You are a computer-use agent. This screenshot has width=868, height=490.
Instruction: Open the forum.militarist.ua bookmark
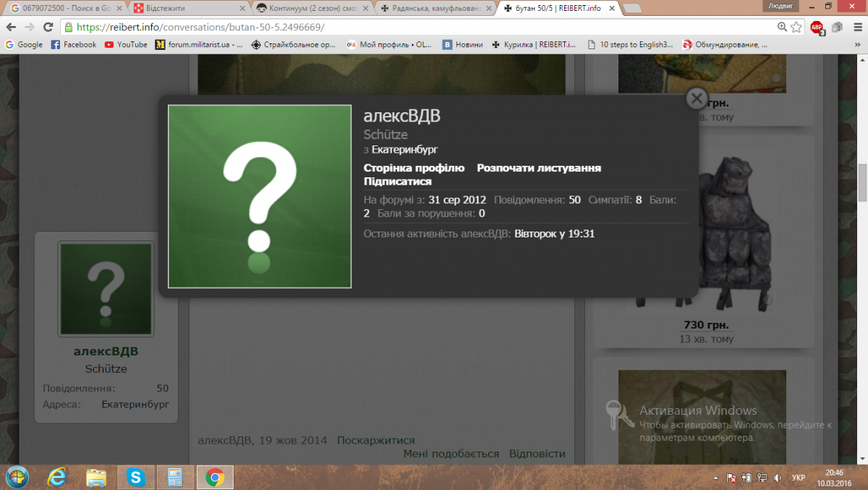pos(199,44)
